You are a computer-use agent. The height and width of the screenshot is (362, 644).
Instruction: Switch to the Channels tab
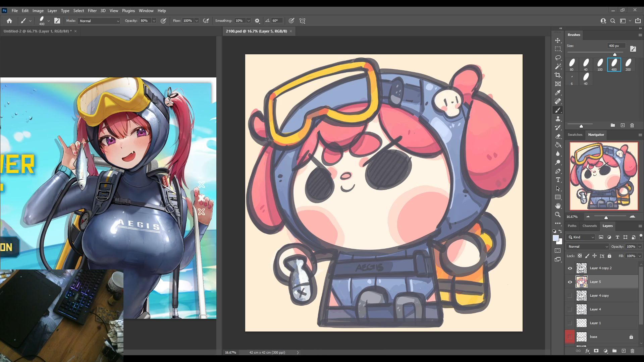589,226
